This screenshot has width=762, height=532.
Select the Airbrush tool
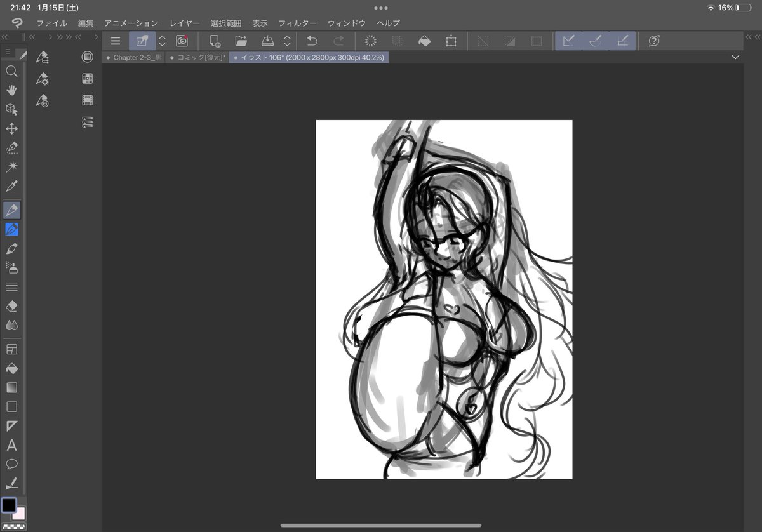tap(11, 267)
